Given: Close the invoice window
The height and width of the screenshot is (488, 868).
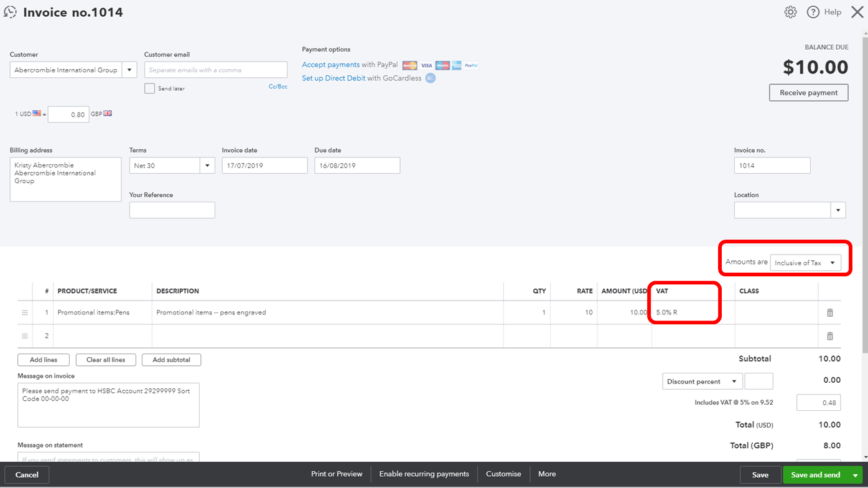Looking at the screenshot, I should pyautogui.click(x=857, y=12).
